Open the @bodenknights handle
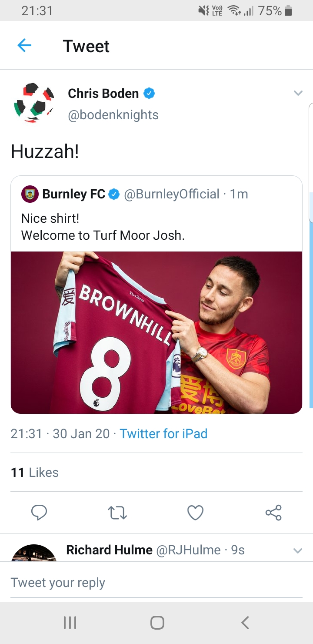Screen dimensions: 313x644 tap(113, 115)
